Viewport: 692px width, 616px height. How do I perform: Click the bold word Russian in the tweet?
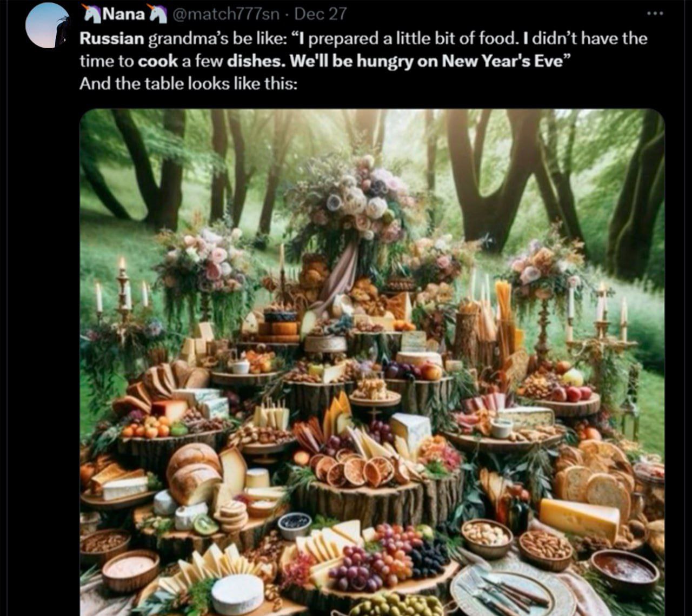coord(112,38)
